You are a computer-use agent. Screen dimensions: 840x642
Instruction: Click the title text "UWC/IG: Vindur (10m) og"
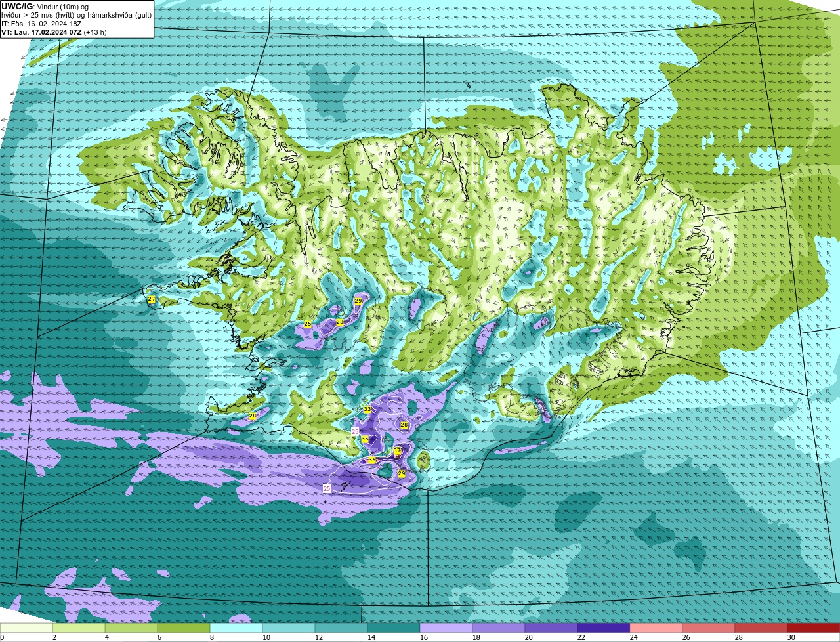pos(45,6)
